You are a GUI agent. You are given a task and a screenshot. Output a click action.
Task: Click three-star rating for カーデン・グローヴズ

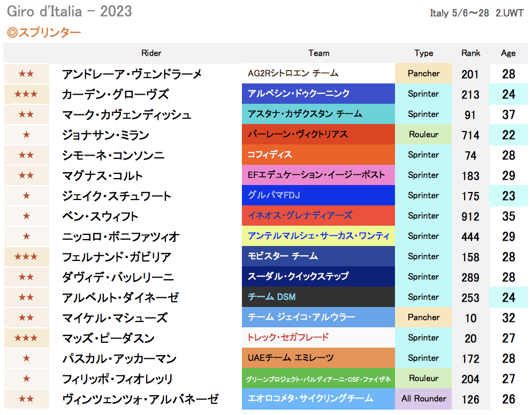[x=26, y=94]
